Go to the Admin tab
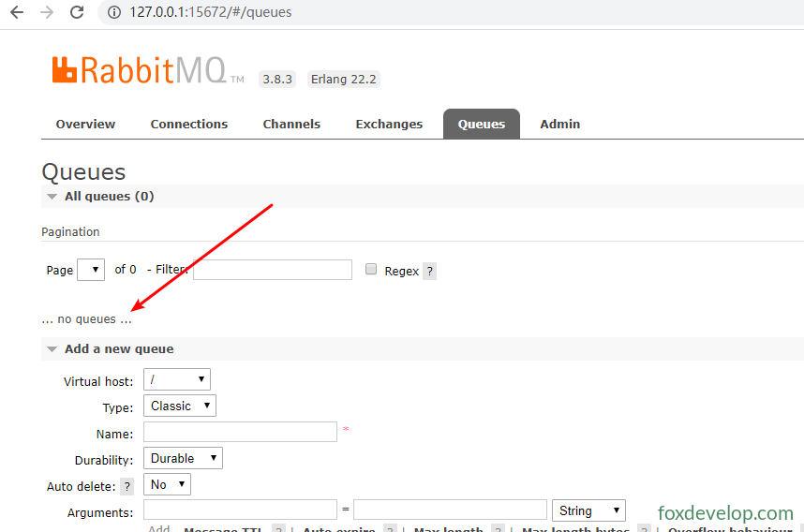The image size is (804, 532). (560, 124)
